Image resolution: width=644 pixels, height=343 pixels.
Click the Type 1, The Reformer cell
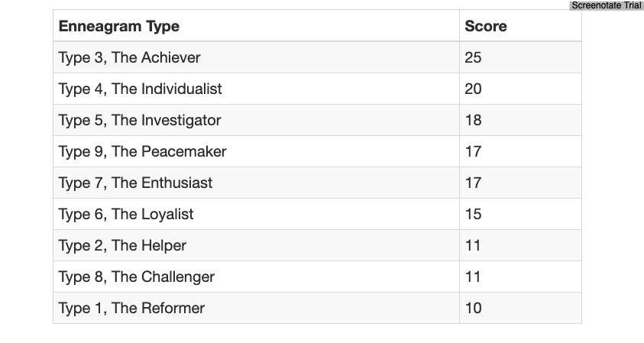131,308
